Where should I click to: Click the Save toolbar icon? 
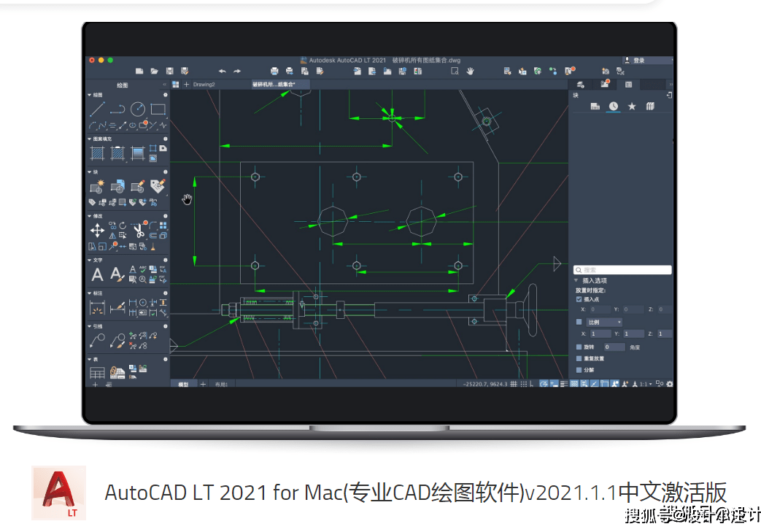tap(169, 71)
